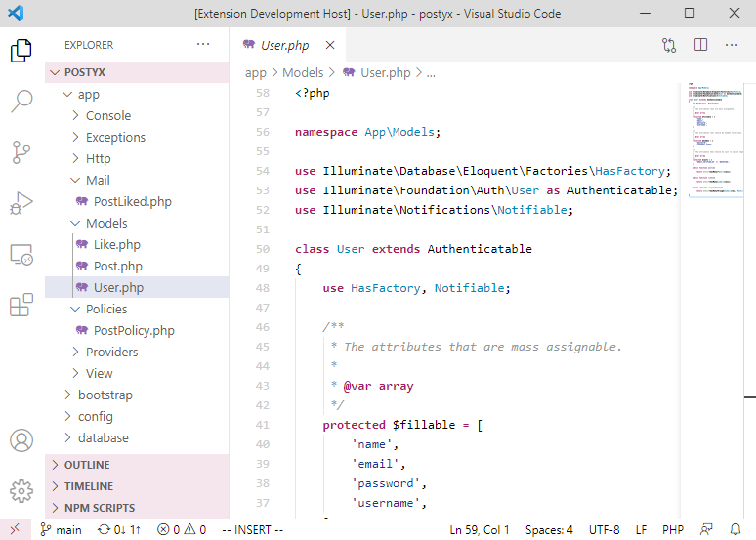Open changes compare icon in editor toolbar
The width and height of the screenshot is (756, 540).
669,45
